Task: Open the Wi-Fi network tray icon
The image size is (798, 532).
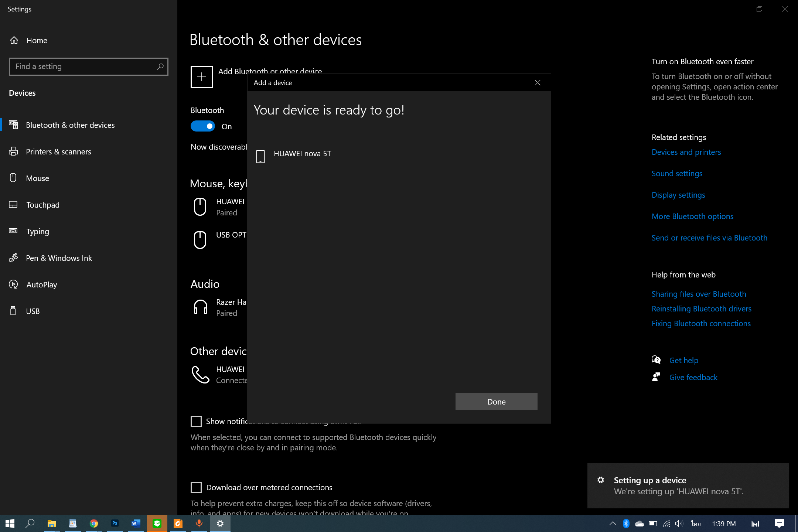Action: click(666, 524)
